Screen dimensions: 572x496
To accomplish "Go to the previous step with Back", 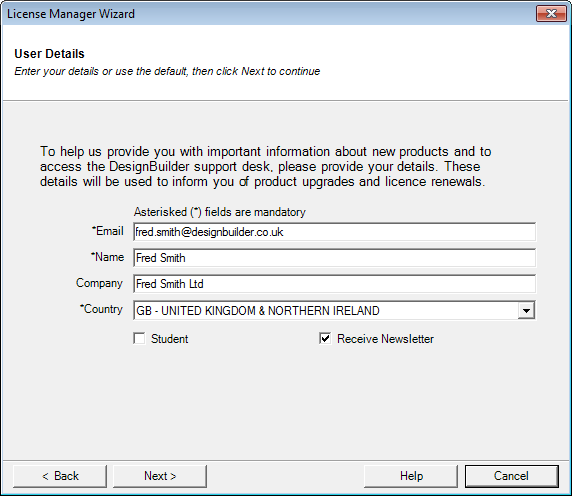I will click(60, 476).
